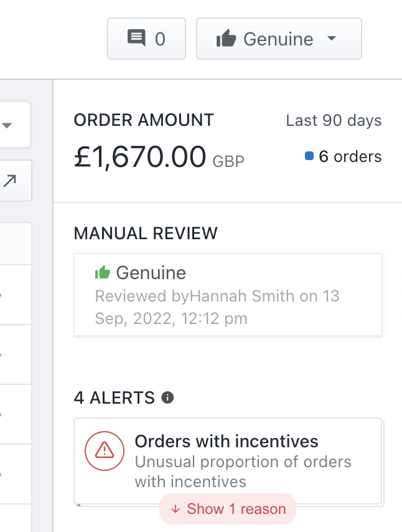
Task: Select the Last 90 days period label
Action: [334, 120]
